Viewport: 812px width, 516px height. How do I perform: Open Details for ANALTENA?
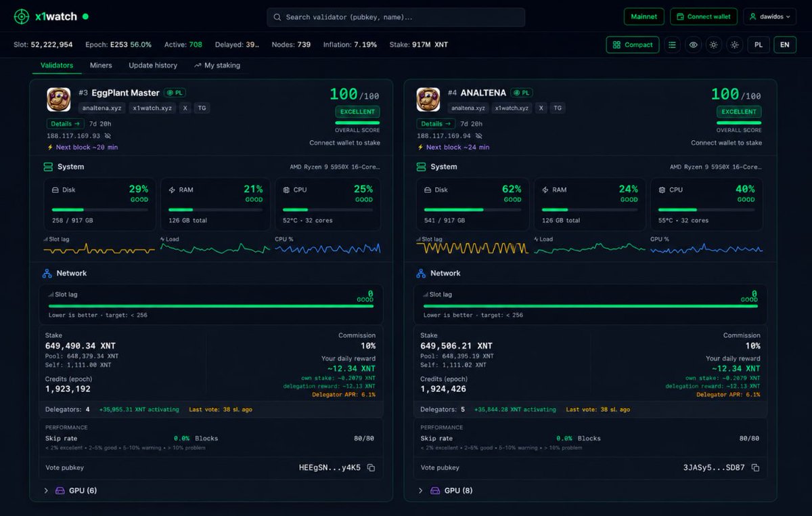tap(436, 124)
